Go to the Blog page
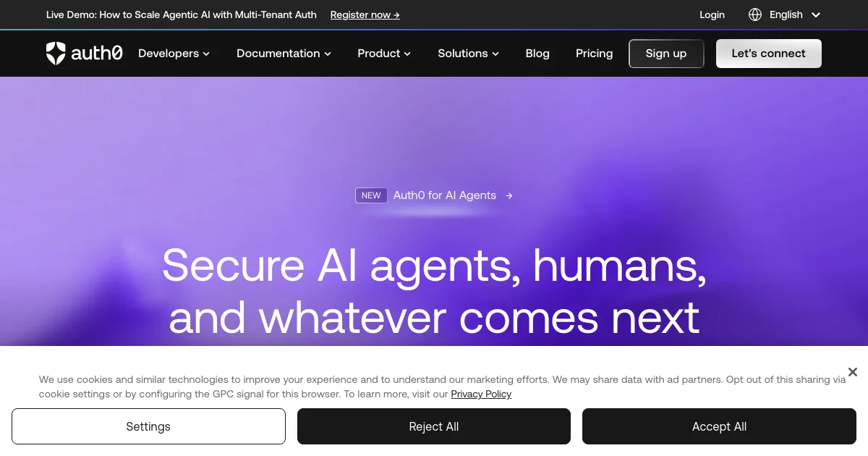 pos(537,54)
